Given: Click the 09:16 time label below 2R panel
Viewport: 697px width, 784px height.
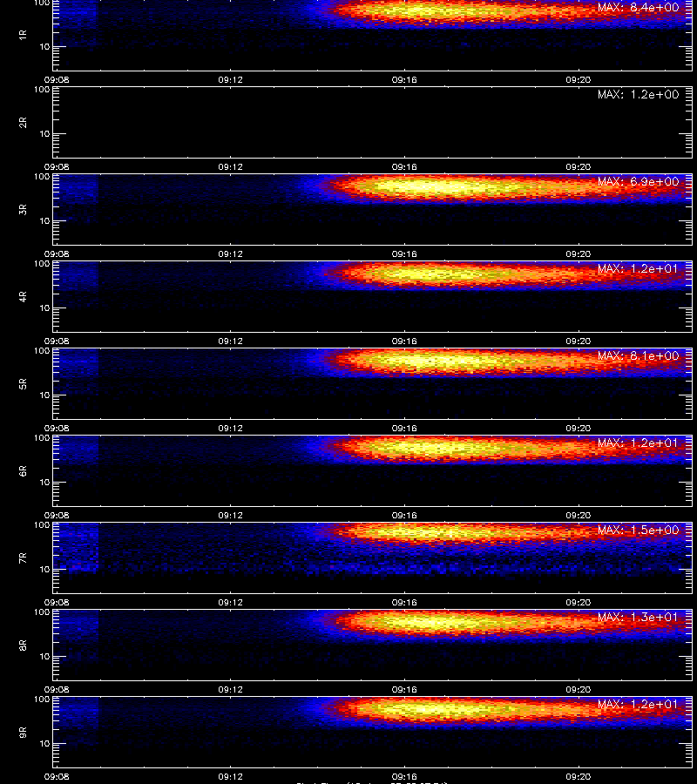Looking at the screenshot, I should 404,166.
